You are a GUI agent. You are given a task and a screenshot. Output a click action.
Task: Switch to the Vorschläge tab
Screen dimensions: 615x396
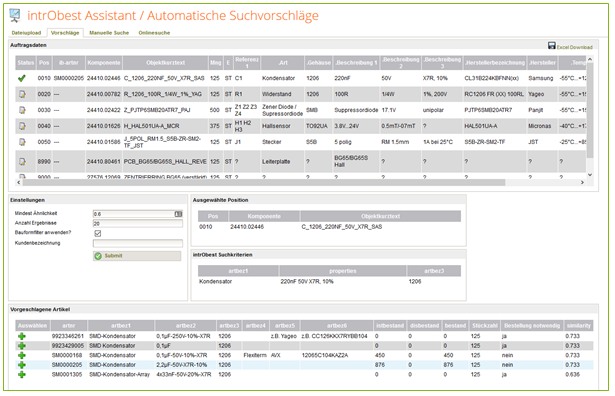65,33
